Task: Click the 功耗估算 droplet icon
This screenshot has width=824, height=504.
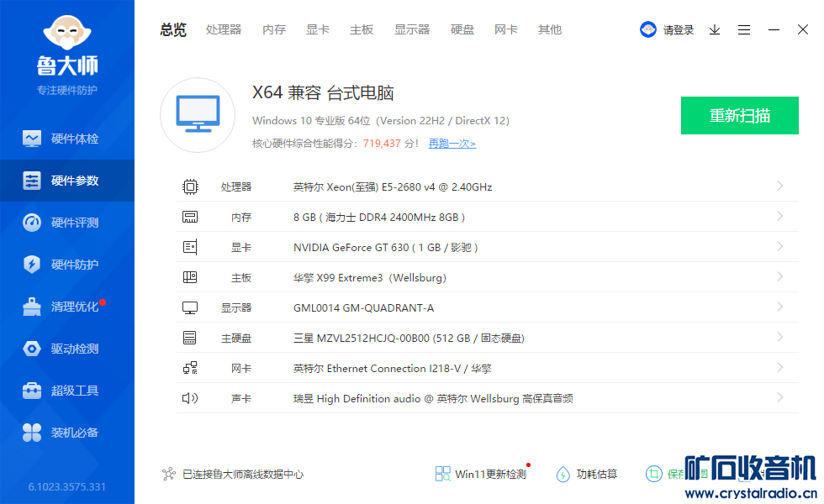Action: (x=563, y=474)
